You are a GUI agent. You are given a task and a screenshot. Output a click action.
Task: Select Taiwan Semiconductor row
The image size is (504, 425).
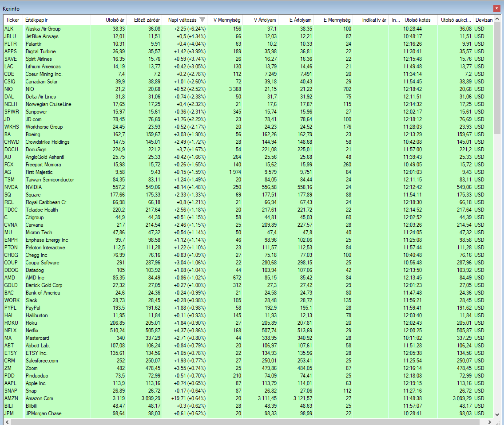coord(249,180)
